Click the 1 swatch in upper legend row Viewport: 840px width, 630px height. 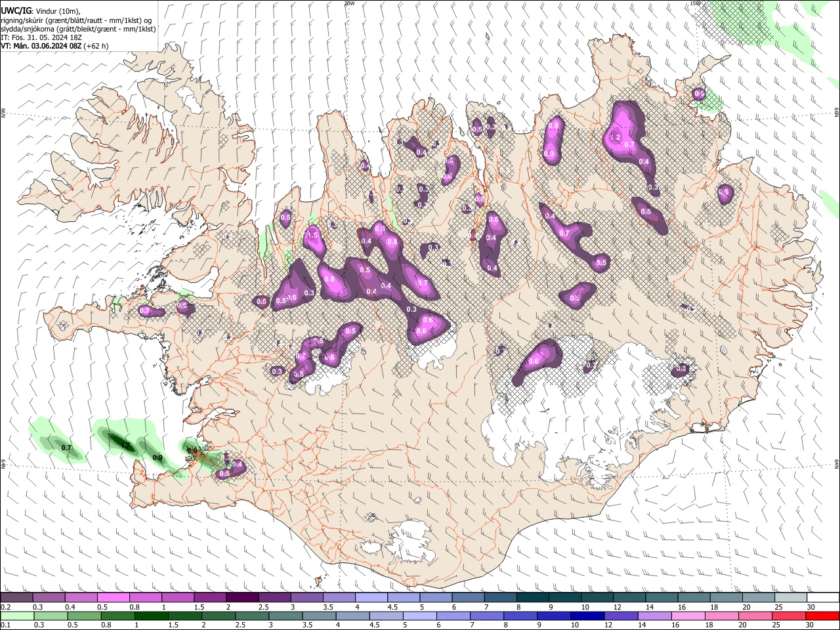(x=177, y=598)
